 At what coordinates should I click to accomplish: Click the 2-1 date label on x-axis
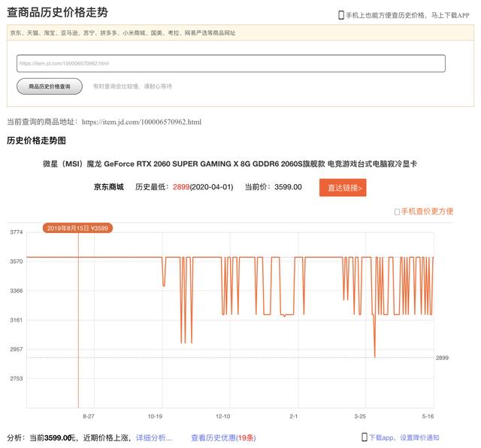coord(294,416)
